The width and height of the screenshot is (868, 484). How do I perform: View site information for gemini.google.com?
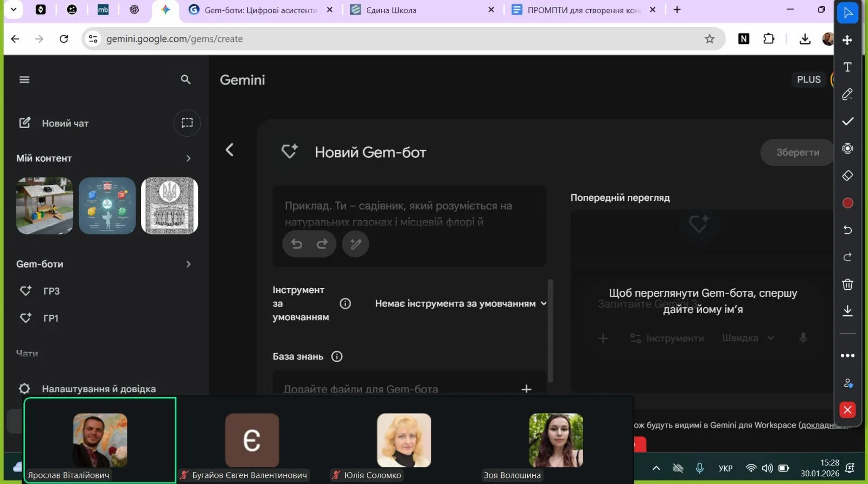93,39
